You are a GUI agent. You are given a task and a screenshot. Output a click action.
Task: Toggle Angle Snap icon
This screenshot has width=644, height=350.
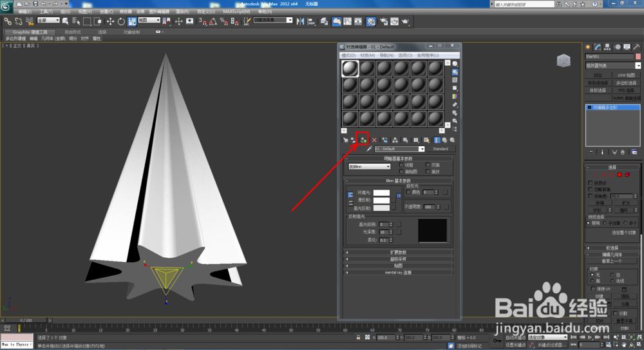coord(213,21)
